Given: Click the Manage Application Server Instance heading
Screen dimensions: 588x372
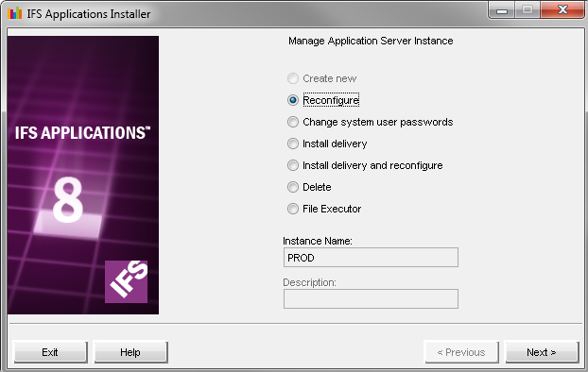Looking at the screenshot, I should pyautogui.click(x=371, y=41).
